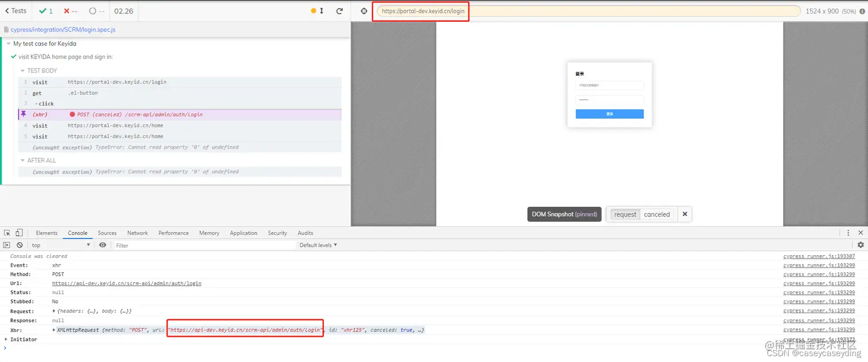Screen dimensions: 868x362
Task: Open console settings gear icon
Action: point(861,245)
